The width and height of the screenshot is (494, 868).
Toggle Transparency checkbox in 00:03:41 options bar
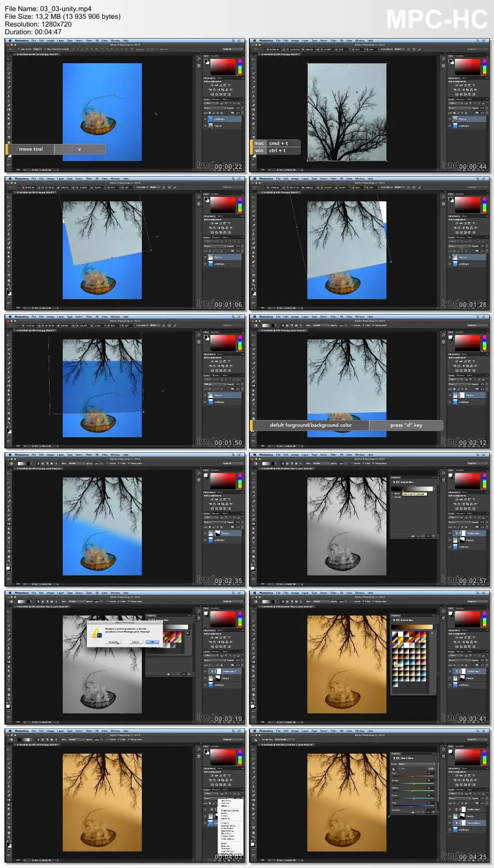[373, 602]
